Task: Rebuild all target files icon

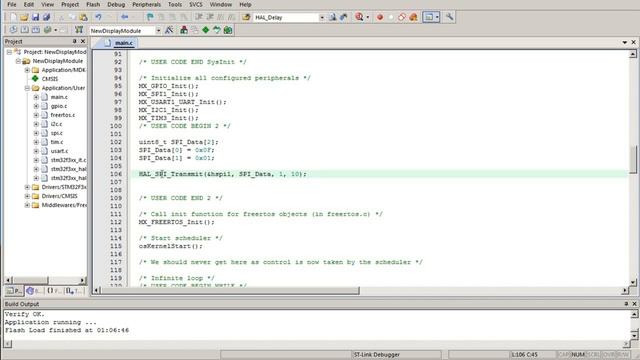Action: click(36, 30)
